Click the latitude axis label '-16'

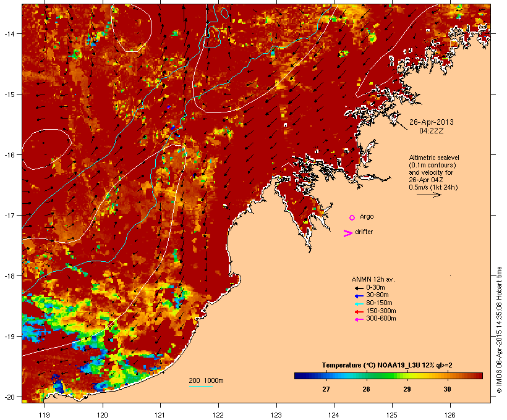point(9,155)
